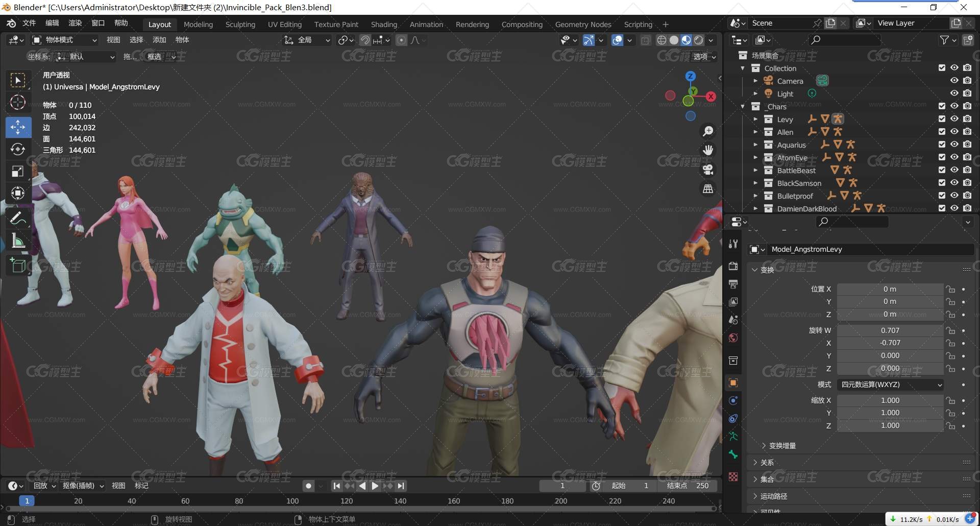Switch to the Shading workspace tab

(384, 25)
